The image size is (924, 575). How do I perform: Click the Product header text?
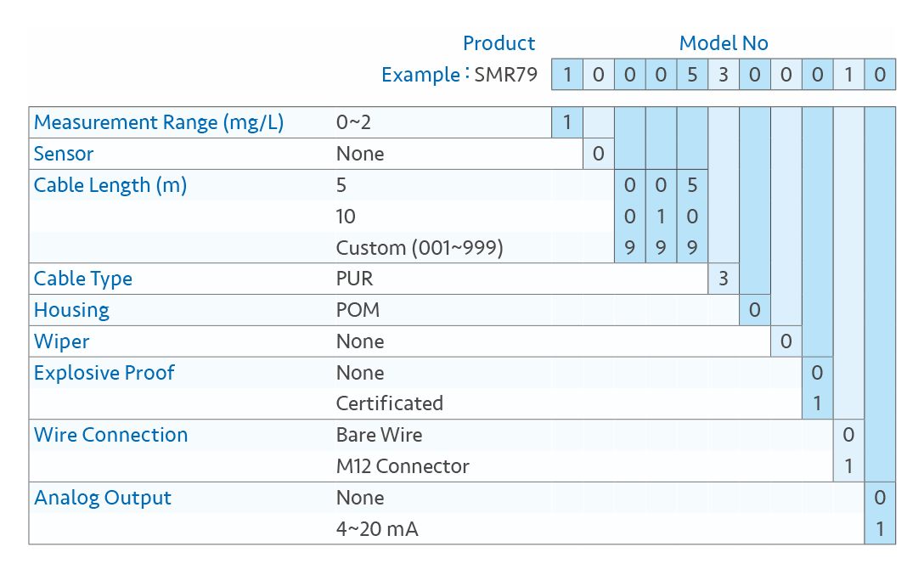(x=499, y=43)
